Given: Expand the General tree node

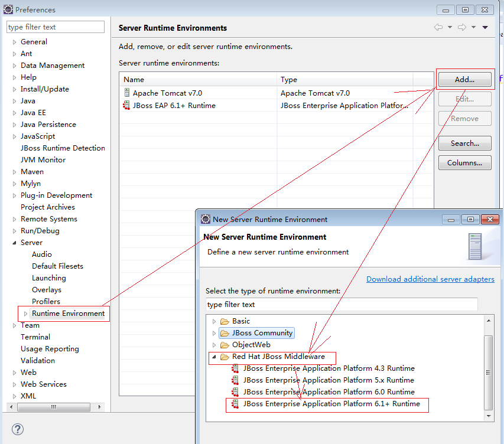Looking at the screenshot, I should tap(14, 42).
